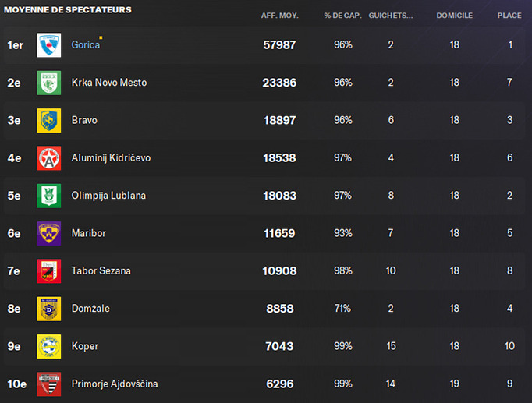The image size is (532, 403).
Task: Sort by the % DE CAP. column header
Action: point(342,16)
